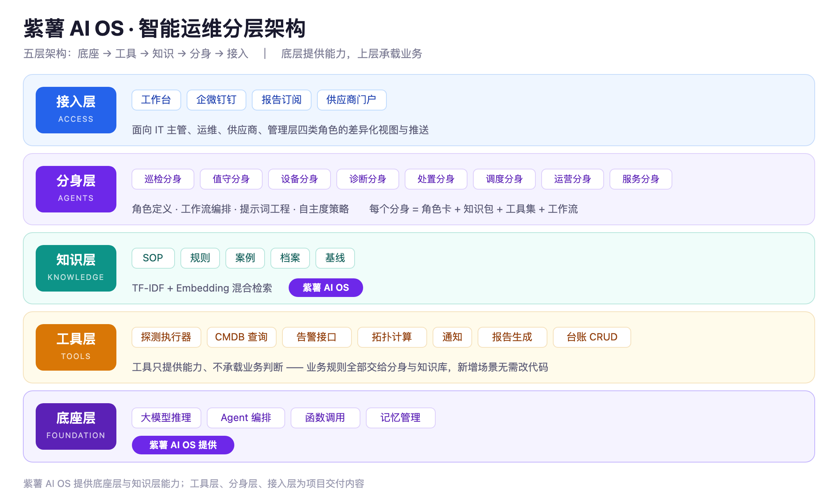Screen dimensions: 838x504
Task: Select the 诊断分身 tag
Action: pos(368,179)
